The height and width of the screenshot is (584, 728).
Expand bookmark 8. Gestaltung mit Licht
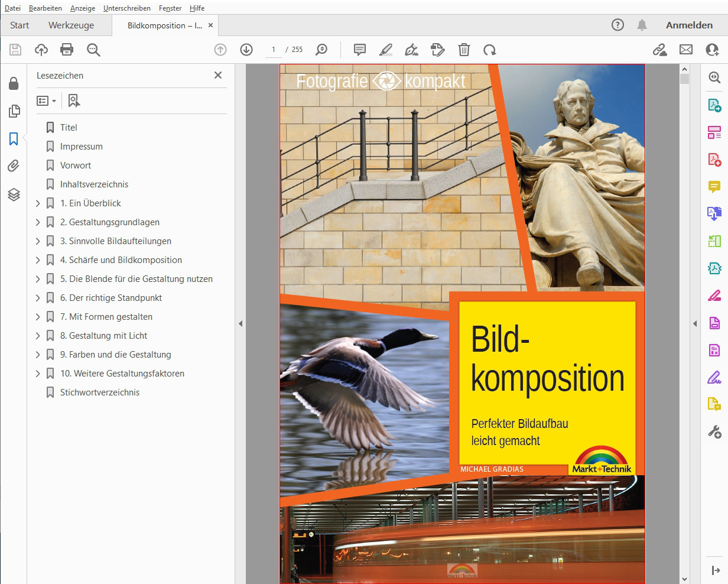38,336
